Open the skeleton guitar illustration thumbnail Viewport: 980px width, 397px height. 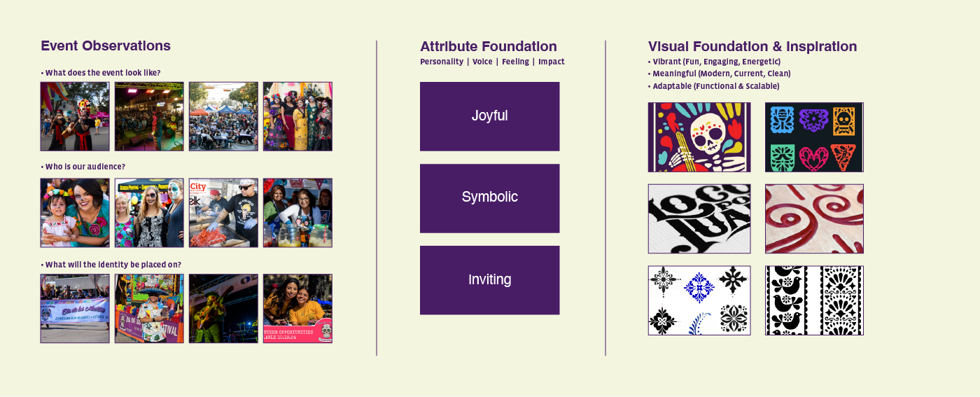(x=699, y=137)
